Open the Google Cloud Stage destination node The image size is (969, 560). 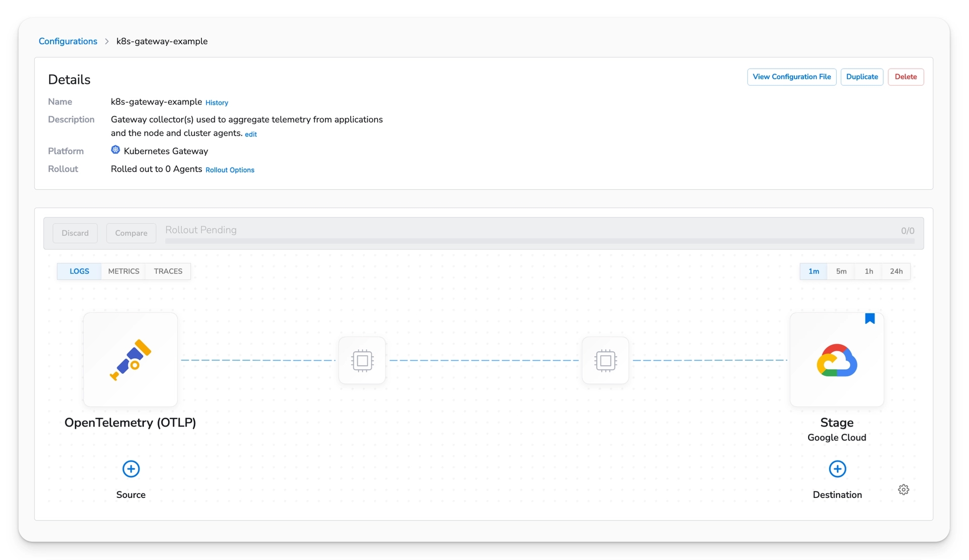click(836, 360)
